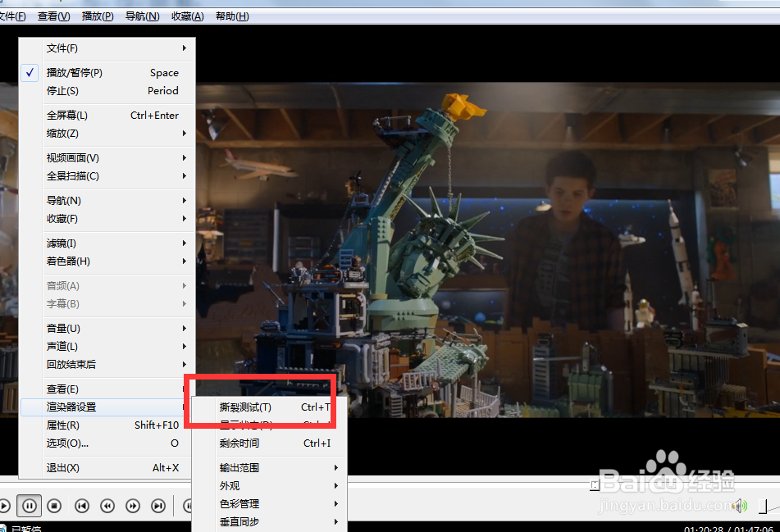
Task: Open 回放结束后 in the context menu
Action: pyautogui.click(x=107, y=365)
